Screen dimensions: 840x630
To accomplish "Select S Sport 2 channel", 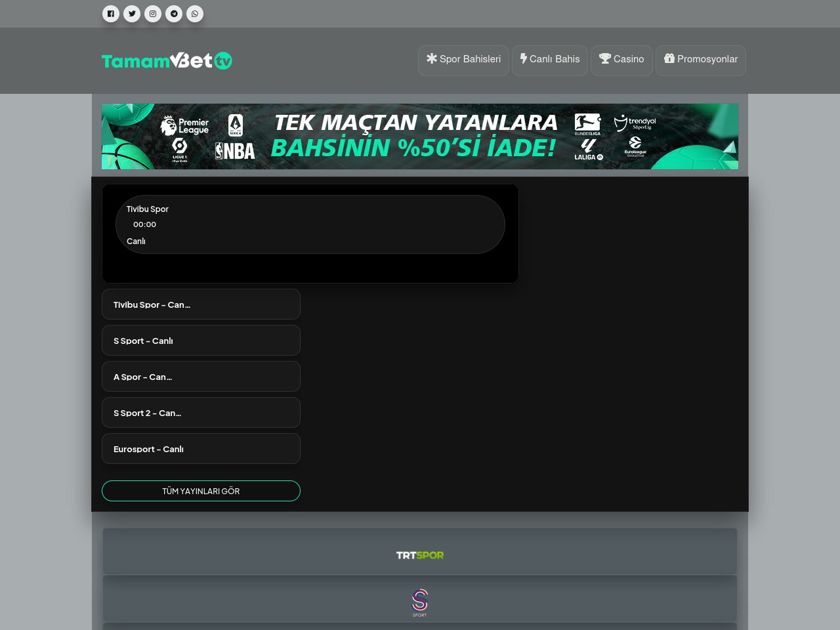I will tap(201, 413).
